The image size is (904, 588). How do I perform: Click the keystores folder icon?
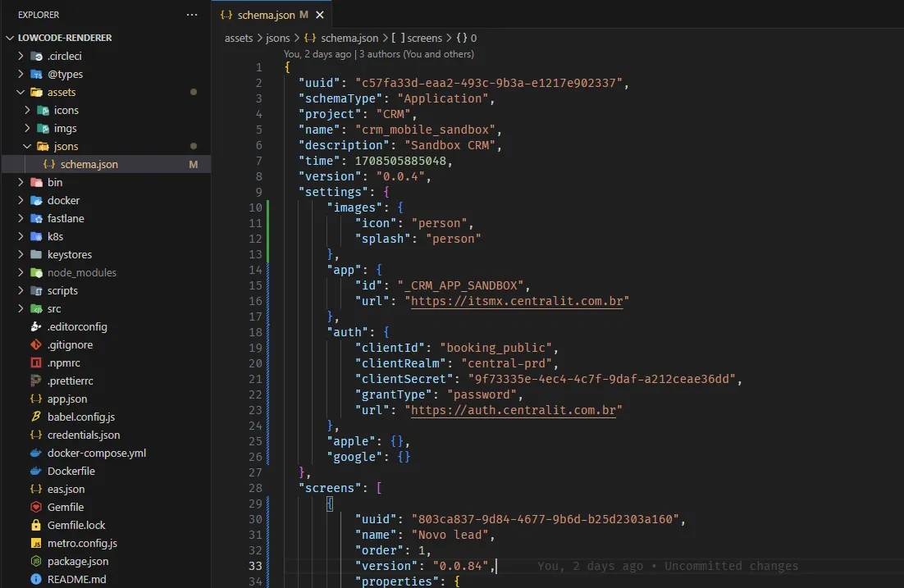[36, 254]
